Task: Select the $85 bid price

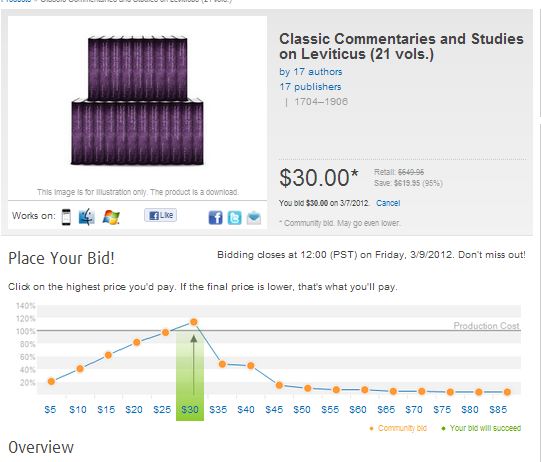Action: tap(498, 410)
